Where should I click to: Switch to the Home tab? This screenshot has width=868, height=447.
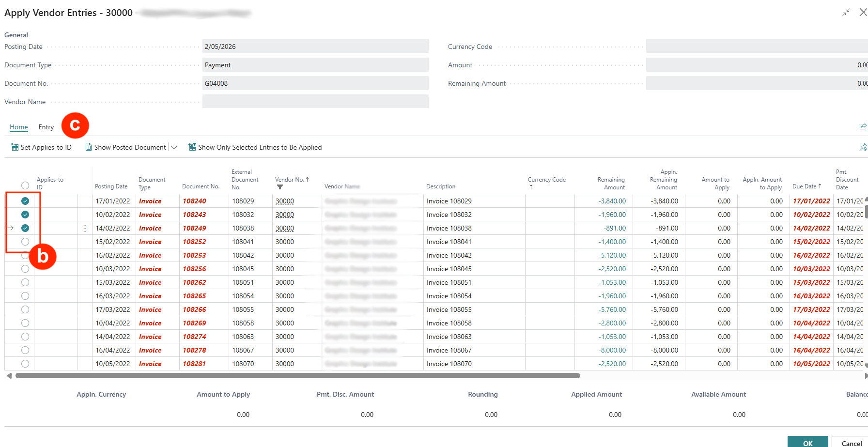(19, 127)
